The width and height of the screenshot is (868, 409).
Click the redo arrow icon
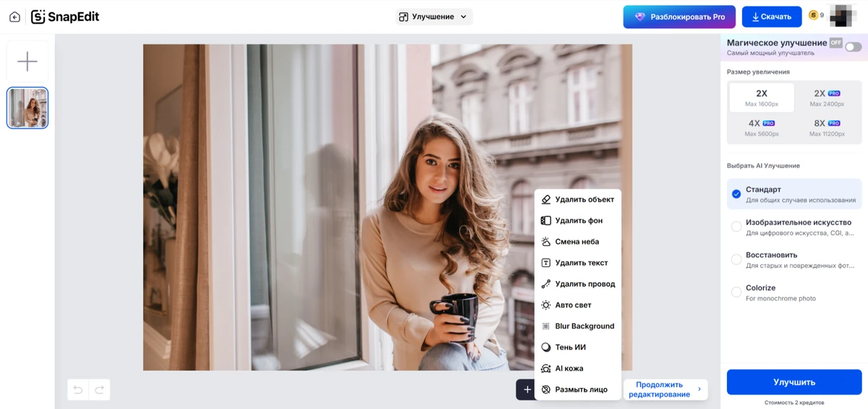click(x=100, y=390)
